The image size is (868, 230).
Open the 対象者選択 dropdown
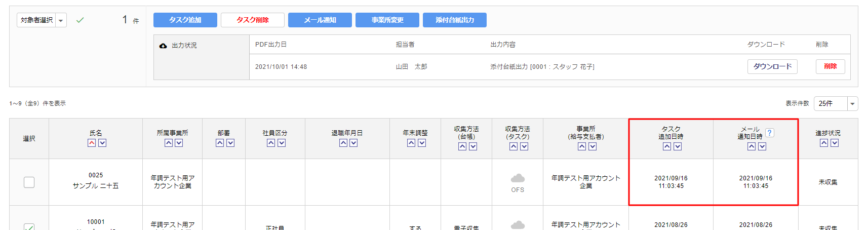pos(42,20)
